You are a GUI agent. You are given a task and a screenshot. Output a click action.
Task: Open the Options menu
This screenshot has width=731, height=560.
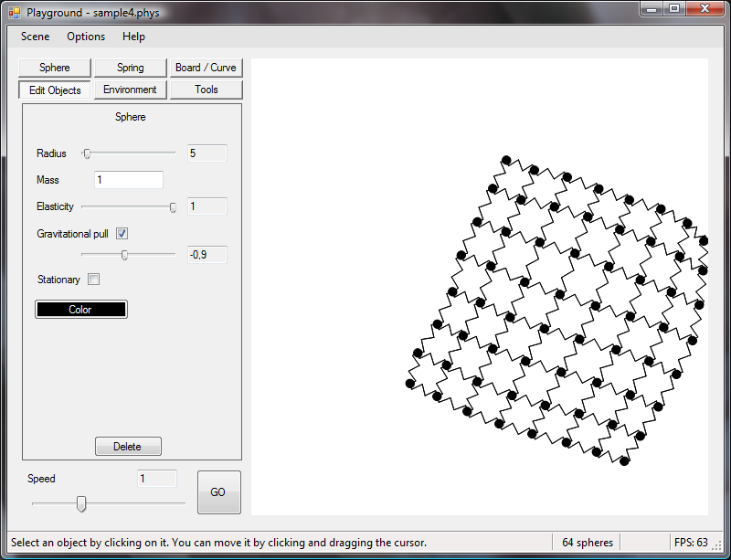86,37
